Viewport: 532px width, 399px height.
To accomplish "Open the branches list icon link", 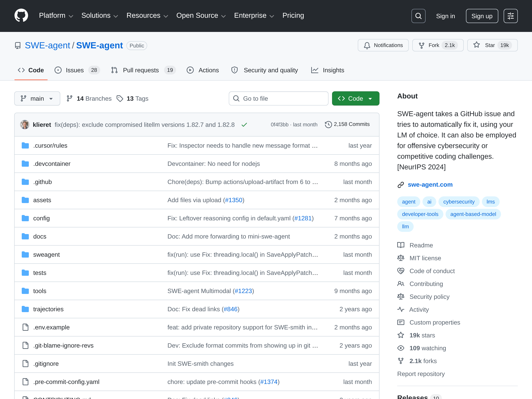I will (70, 98).
